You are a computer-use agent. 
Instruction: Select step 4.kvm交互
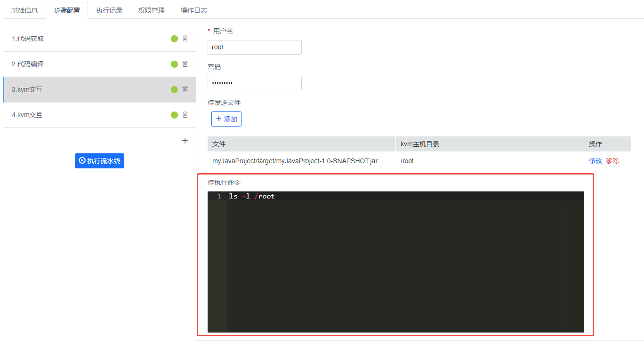(x=100, y=115)
